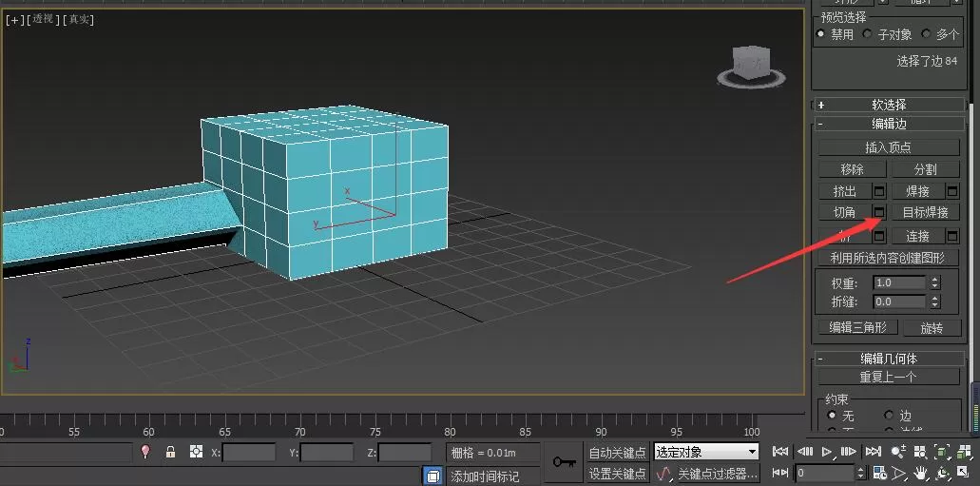Click the blue communication center icon
This screenshot has height=486, width=980.
pyautogui.click(x=432, y=476)
